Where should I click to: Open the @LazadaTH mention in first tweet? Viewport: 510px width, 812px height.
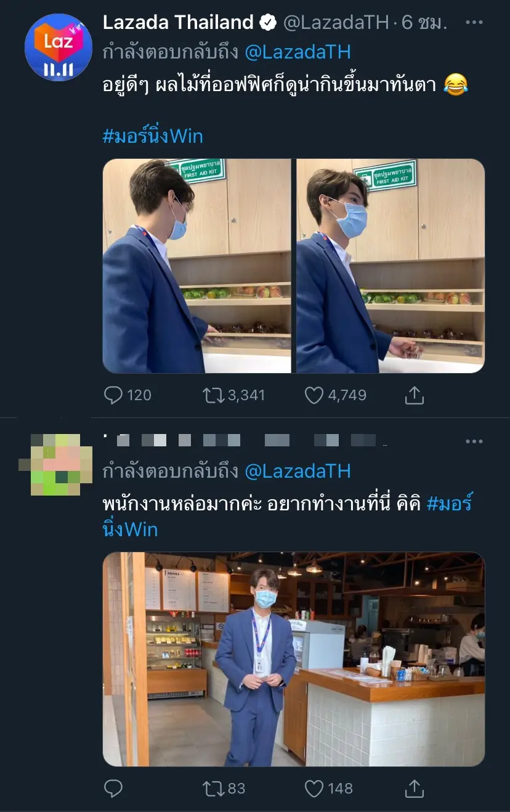coord(298,53)
